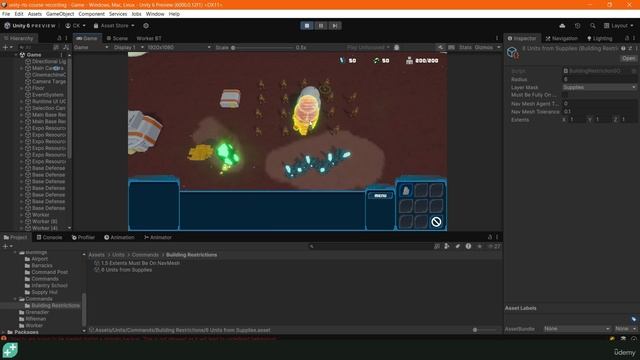The height and width of the screenshot is (360, 640).
Task: Toggle the VSync icon beside Play Unfocused
Action: [x=397, y=47]
